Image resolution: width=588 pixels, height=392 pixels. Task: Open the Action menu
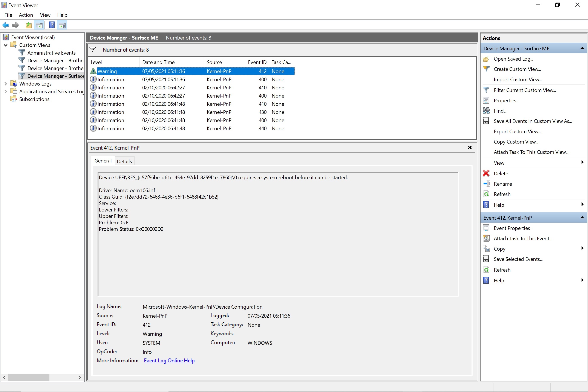(26, 15)
